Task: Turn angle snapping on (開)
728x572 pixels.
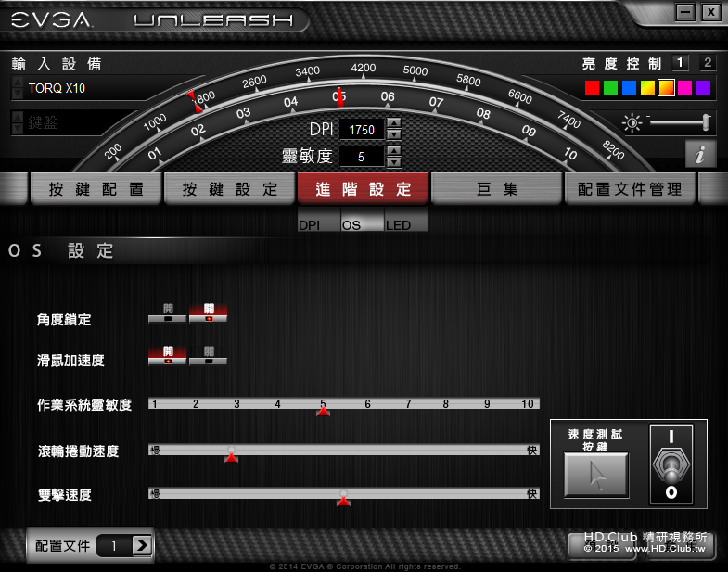Action: (x=168, y=313)
